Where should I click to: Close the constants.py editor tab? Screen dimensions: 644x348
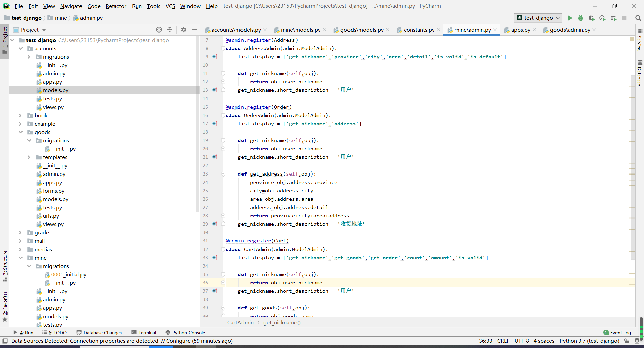click(439, 30)
